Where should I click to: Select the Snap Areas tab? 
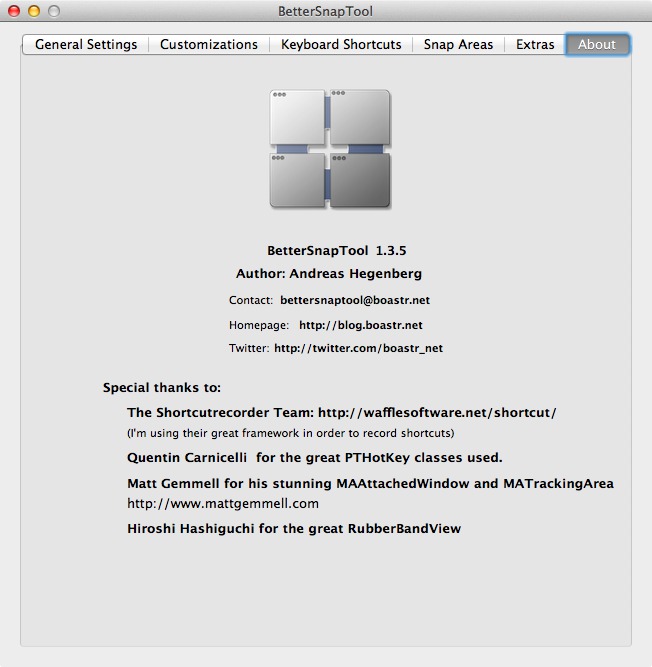458,44
